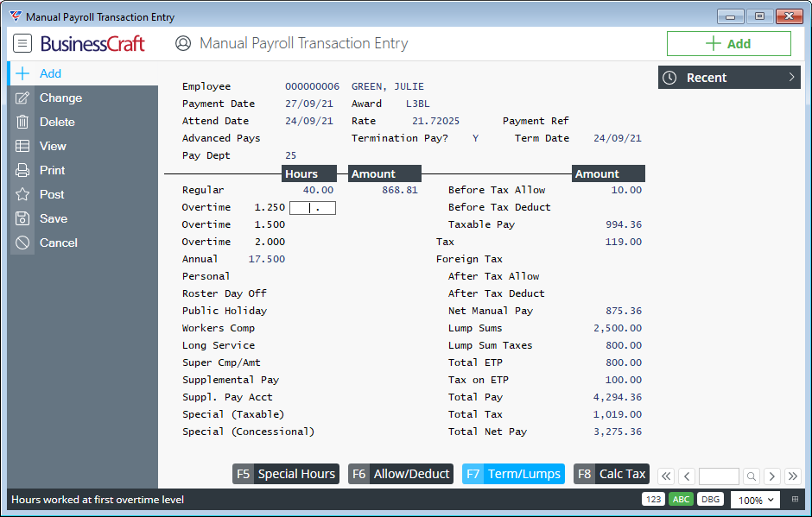This screenshot has width=812, height=517.
Task: Click Net Manual Pay amount 875.36
Action: point(624,311)
